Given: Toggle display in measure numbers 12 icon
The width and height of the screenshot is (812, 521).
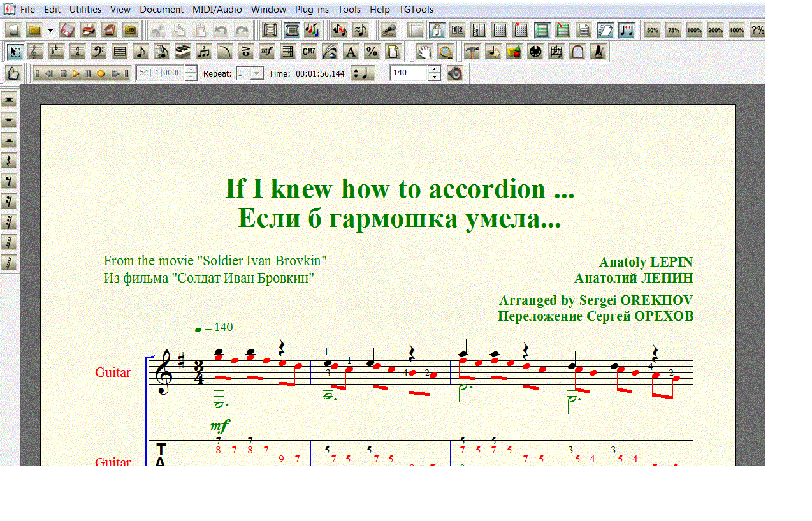Looking at the screenshot, I should click(x=458, y=30).
